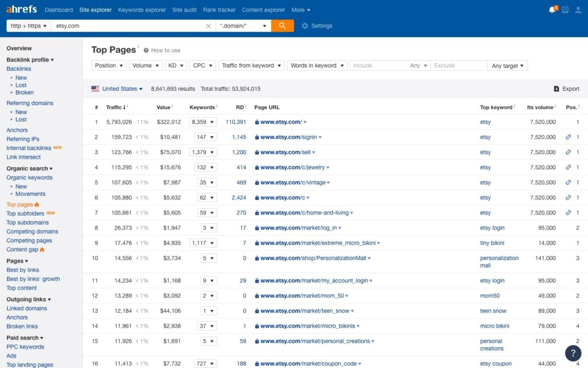Image resolution: width=588 pixels, height=368 pixels.
Task: Clear the etsy.com search field with X
Action: pyautogui.click(x=208, y=26)
